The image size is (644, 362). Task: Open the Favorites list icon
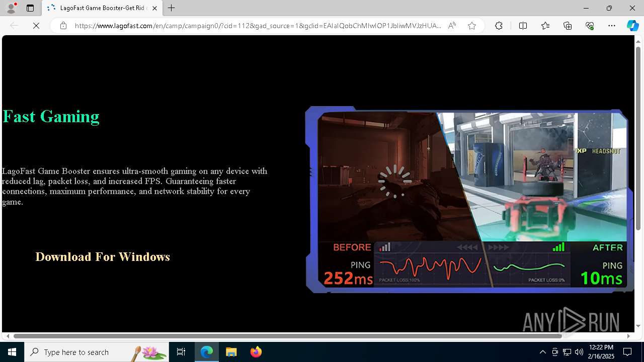545,26
